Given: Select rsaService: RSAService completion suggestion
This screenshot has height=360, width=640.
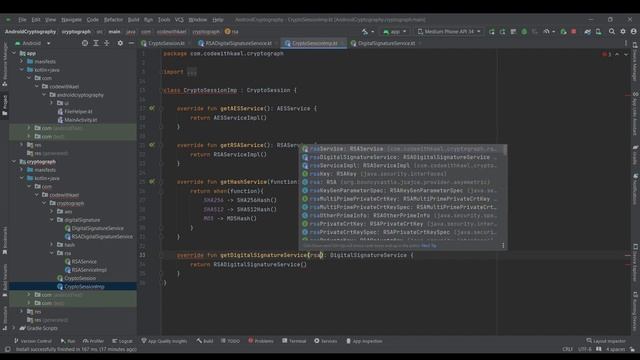Looking at the screenshot, I should click(x=402, y=149).
